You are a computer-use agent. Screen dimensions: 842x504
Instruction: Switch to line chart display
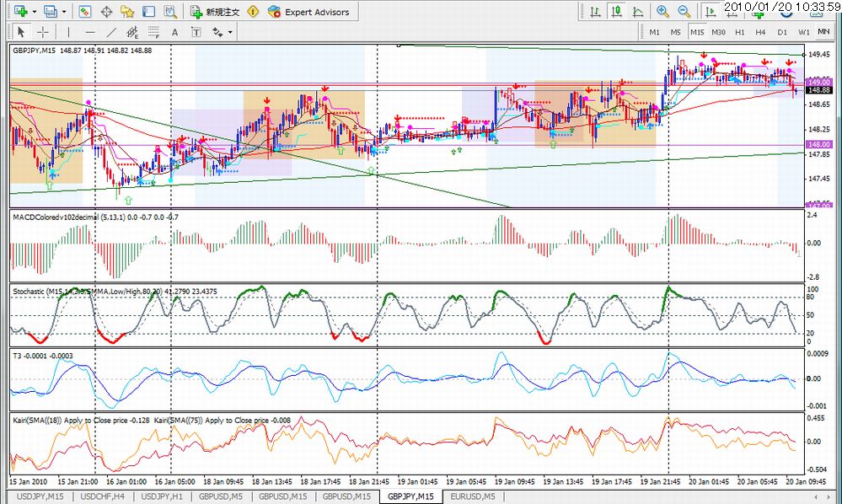click(638, 11)
